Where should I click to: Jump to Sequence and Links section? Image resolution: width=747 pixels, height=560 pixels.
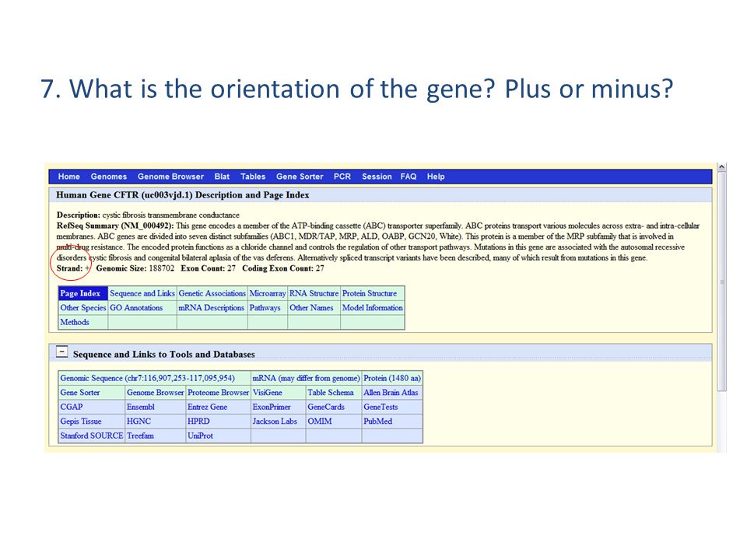coord(142,293)
